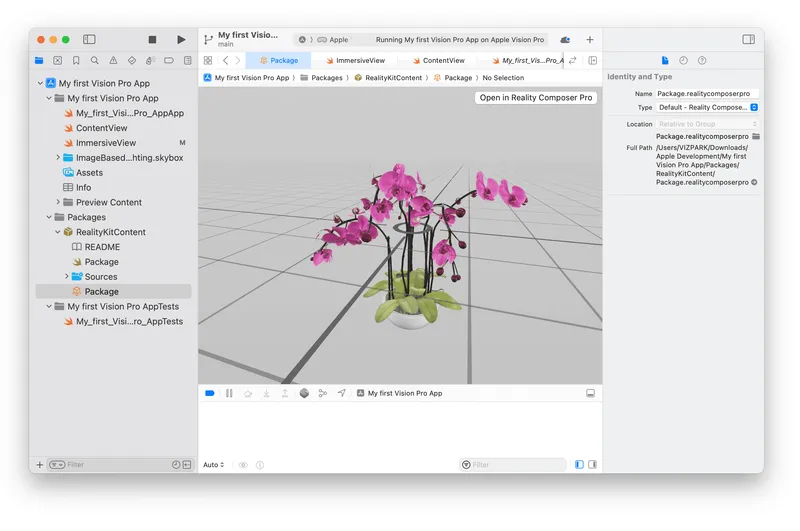The height and width of the screenshot is (531, 800).
Task: Click the Simulate Location arrow icon
Action: click(x=341, y=394)
